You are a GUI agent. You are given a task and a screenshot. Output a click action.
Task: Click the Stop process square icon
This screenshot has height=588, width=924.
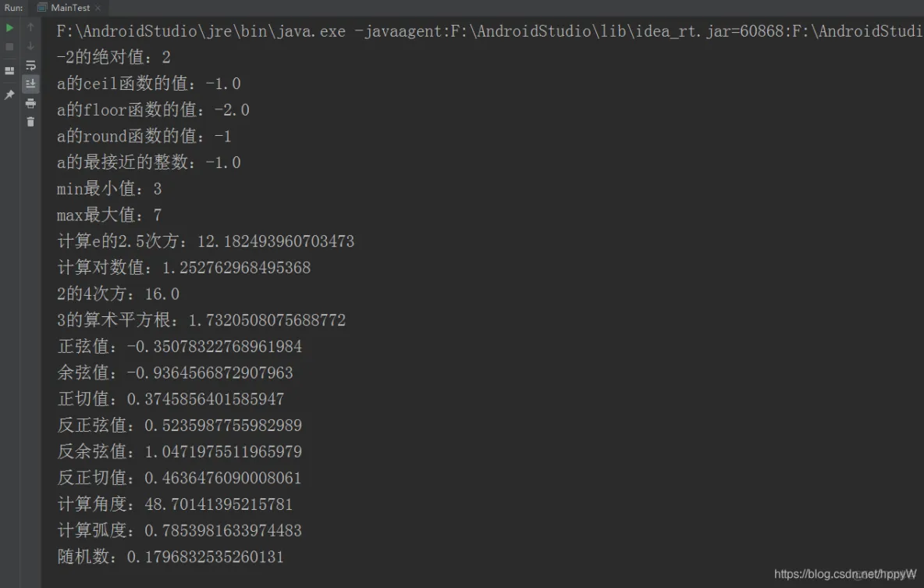[x=9, y=46]
